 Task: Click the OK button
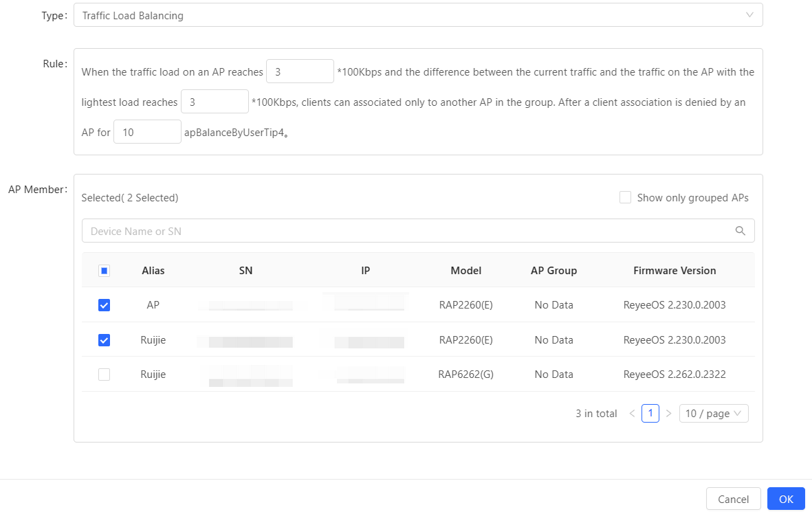pos(786,499)
